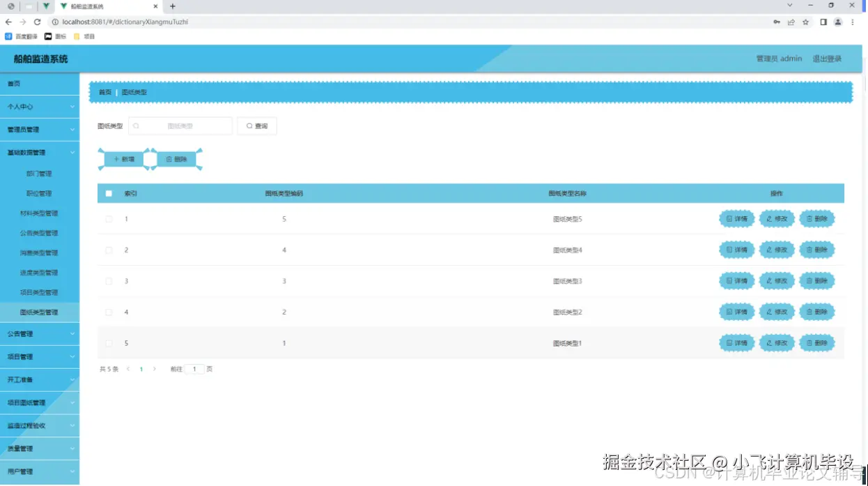Open the 项目 bookmarks folder
Screen dimensions: 868x486
84,36
